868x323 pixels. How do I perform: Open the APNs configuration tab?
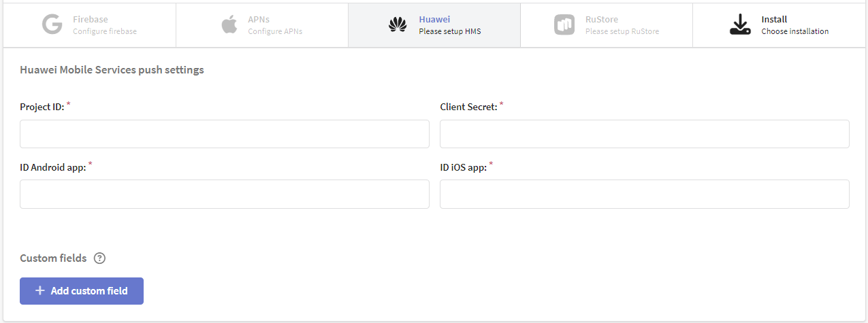[262, 25]
